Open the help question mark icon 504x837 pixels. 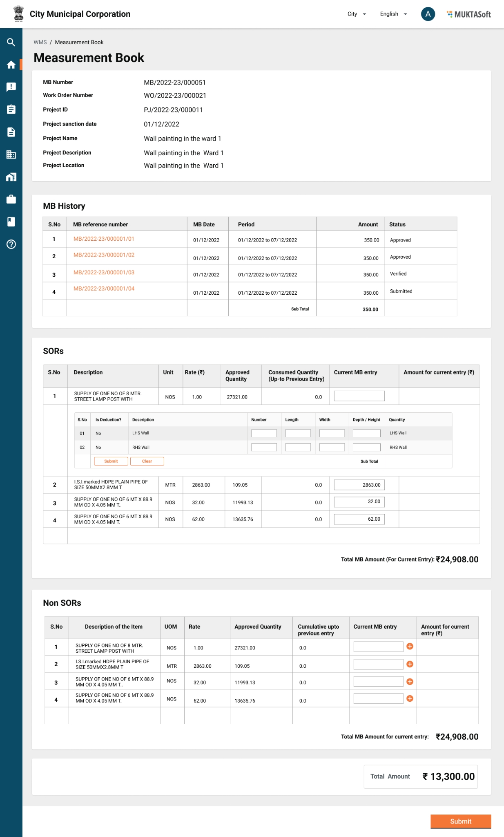(11, 244)
